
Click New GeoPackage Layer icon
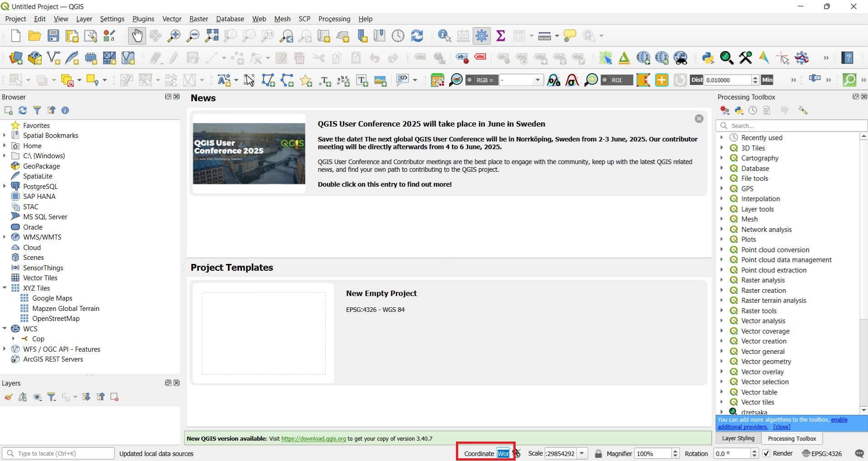tap(35, 58)
